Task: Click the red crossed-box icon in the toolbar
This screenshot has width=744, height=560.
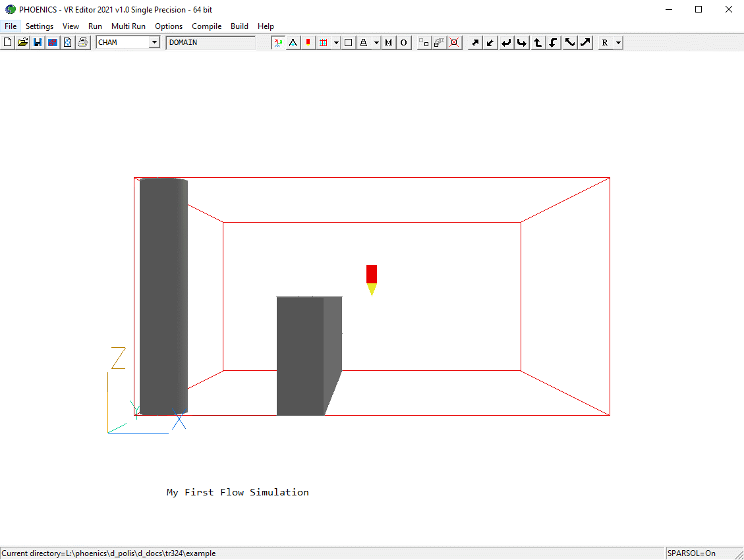Action: pyautogui.click(x=454, y=43)
